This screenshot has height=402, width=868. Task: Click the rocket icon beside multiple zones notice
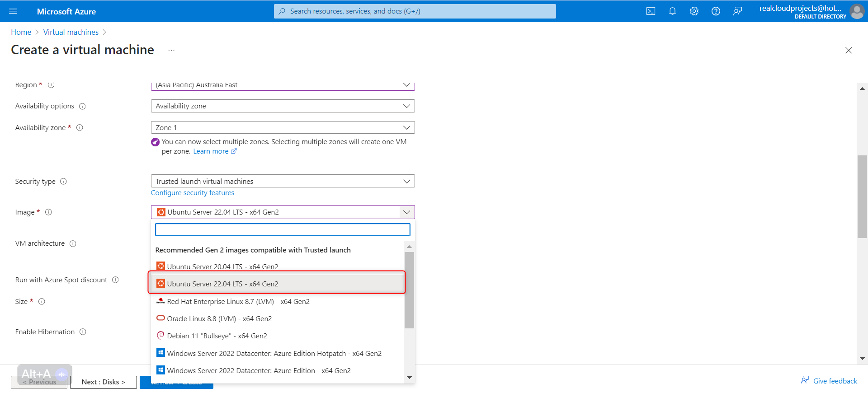(x=155, y=142)
